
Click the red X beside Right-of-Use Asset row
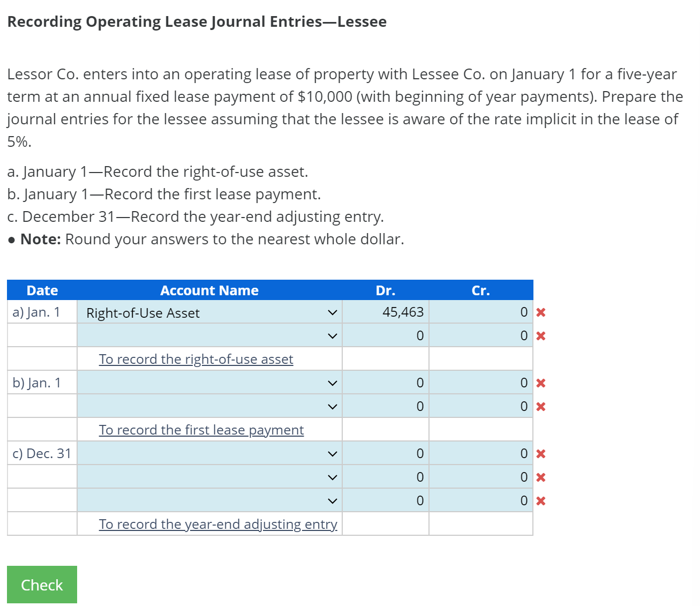point(541,312)
